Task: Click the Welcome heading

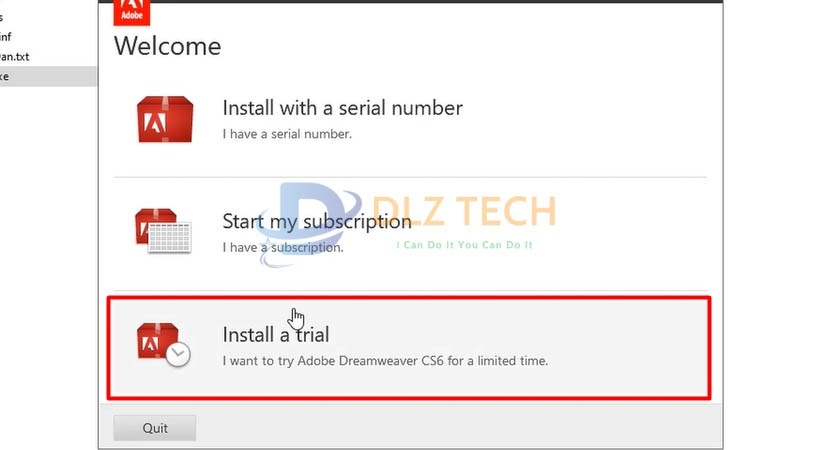Action: 167,46
